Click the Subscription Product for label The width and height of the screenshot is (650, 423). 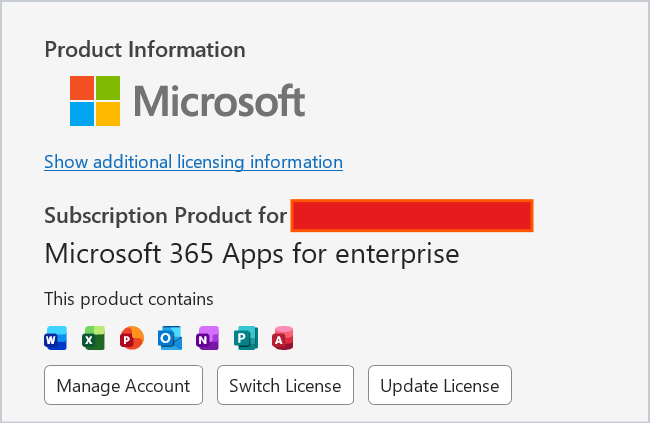click(165, 216)
